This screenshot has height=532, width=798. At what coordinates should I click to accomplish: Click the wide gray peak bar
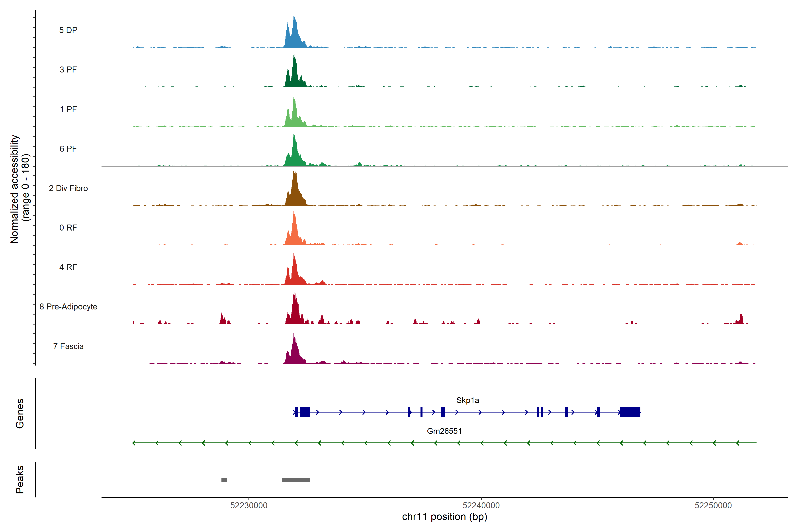click(296, 480)
